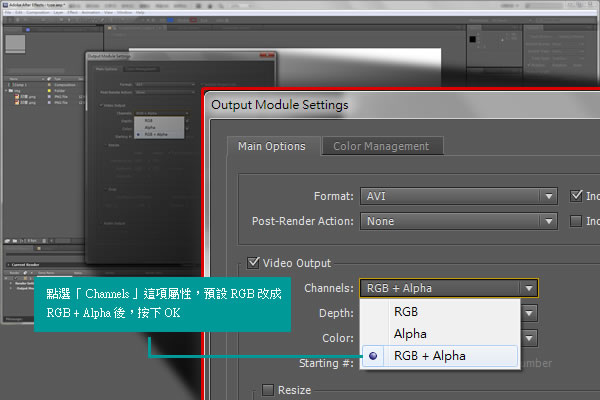Click the trash icon below the Project panel

[x=44, y=241]
